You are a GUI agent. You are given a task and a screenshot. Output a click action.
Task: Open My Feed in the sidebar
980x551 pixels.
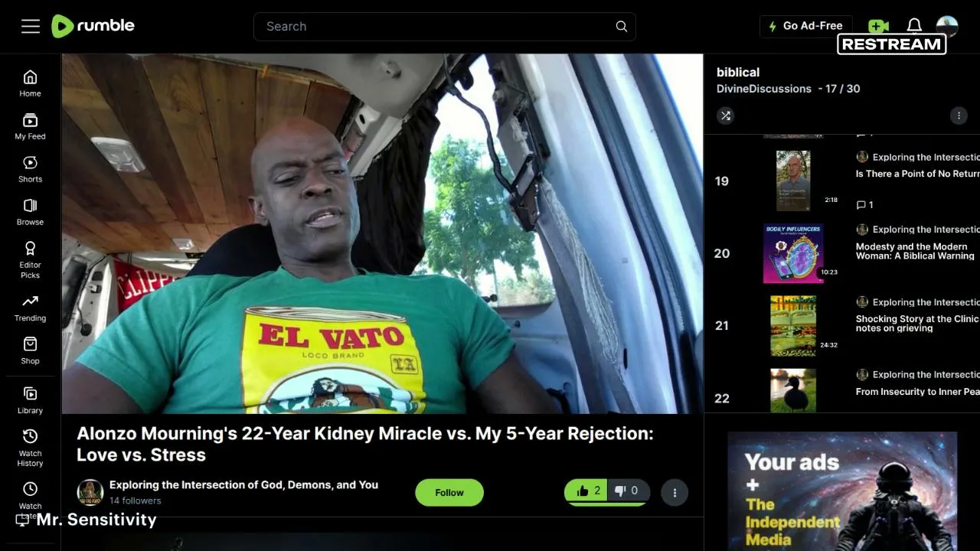tap(31, 126)
